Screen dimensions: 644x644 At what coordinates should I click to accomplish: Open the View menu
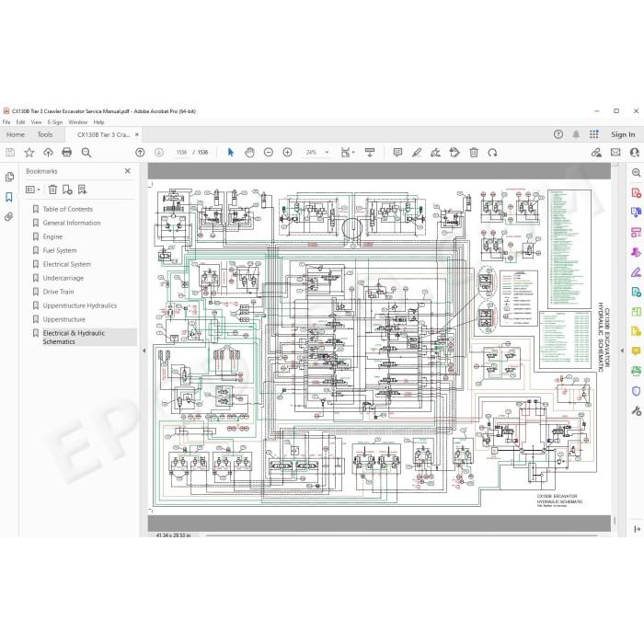tap(36, 122)
